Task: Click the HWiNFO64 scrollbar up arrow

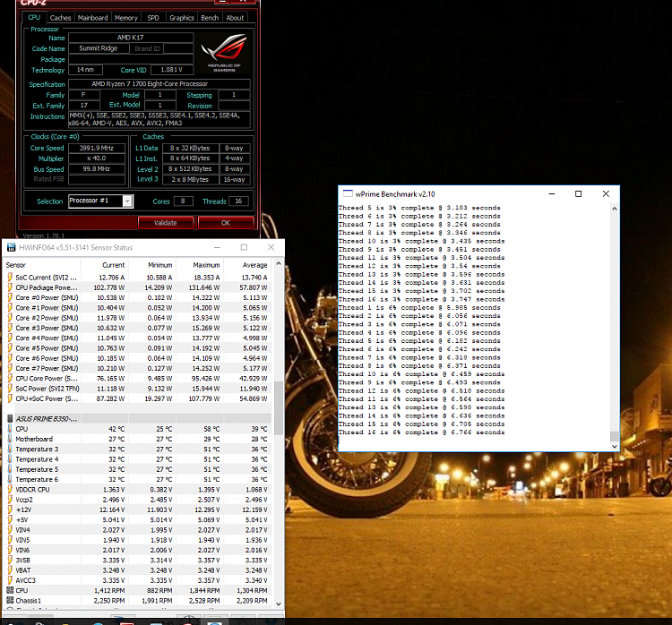Action: click(x=278, y=263)
